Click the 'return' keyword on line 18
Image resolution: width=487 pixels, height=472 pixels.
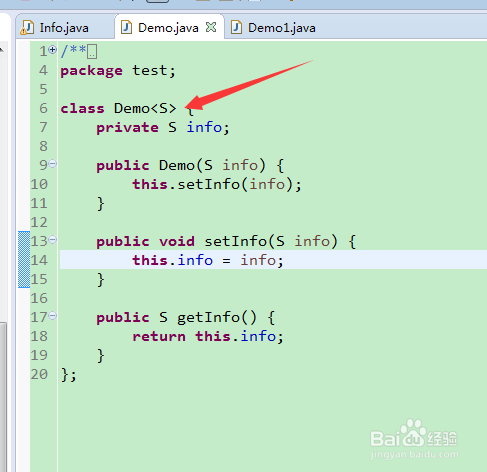159,337
